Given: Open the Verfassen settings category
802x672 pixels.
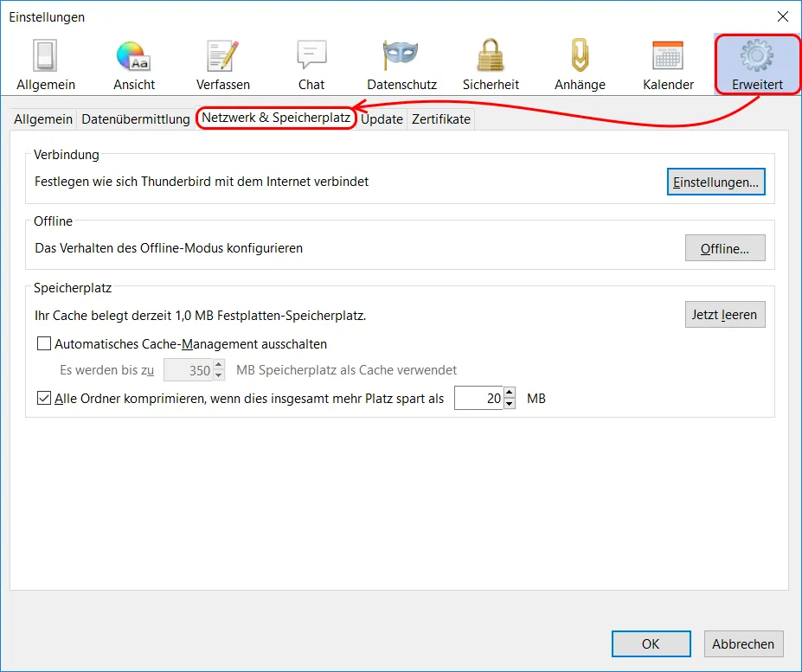Looking at the screenshot, I should pos(223,65).
